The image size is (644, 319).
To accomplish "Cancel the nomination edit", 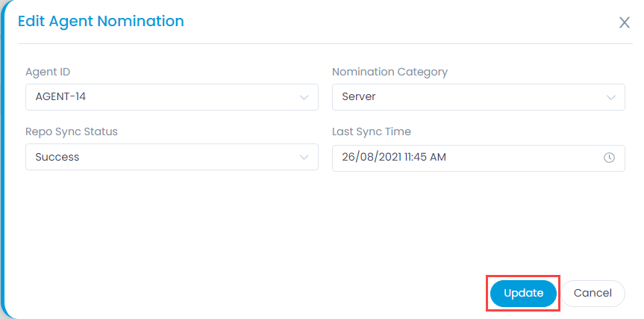I will pos(593,294).
